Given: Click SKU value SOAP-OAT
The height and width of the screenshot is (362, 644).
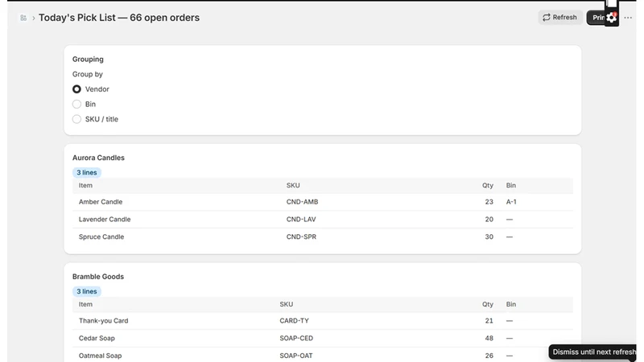Looking at the screenshot, I should point(296,356).
